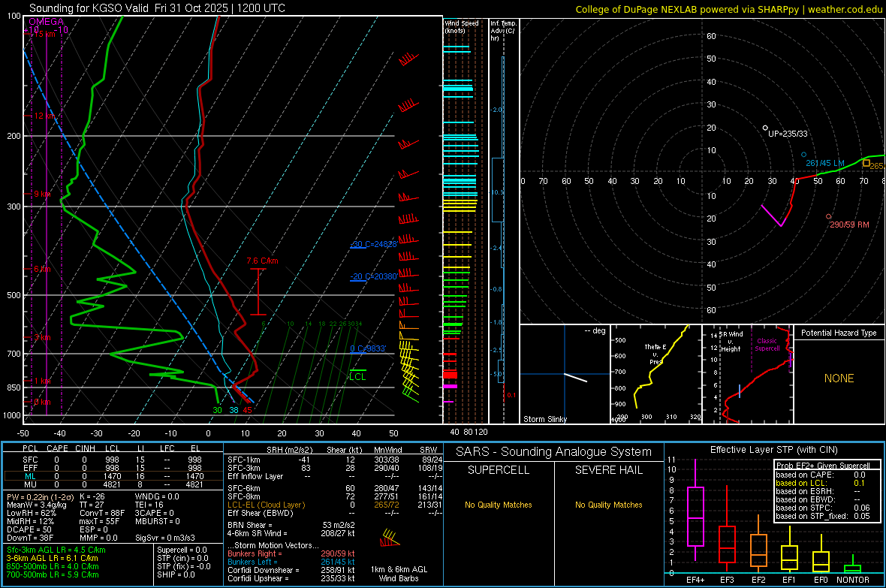886x588 pixels.
Task: Click the NONE hazard type value
Action: tap(839, 378)
